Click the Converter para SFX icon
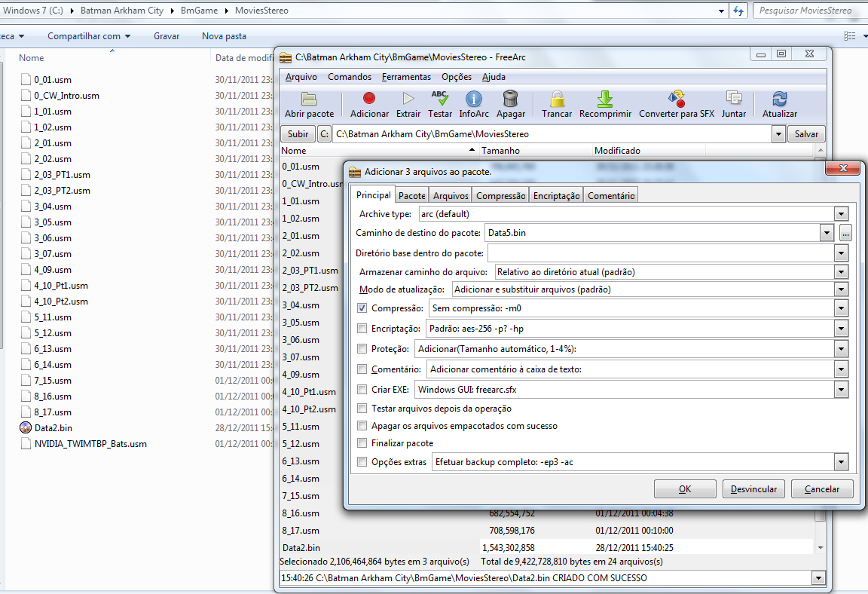This screenshot has width=868, height=594. 677,99
